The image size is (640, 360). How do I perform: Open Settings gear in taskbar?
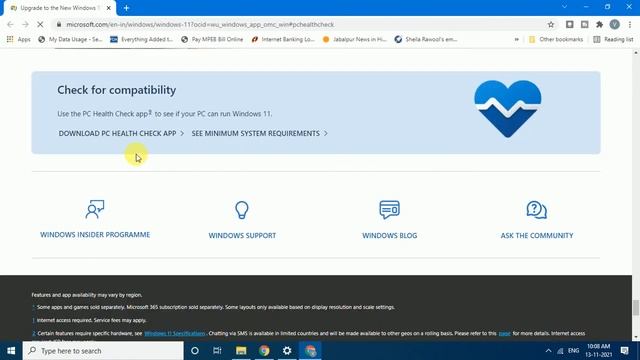pyautogui.click(x=287, y=351)
